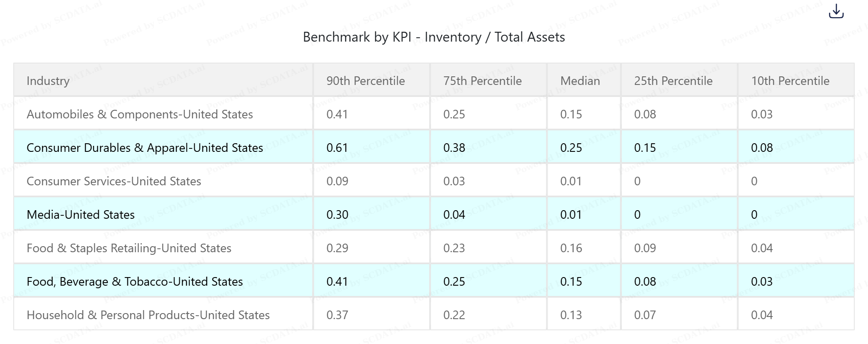The width and height of the screenshot is (868, 344).
Task: Click the 0.30 value in the Media row
Action: pyautogui.click(x=337, y=214)
